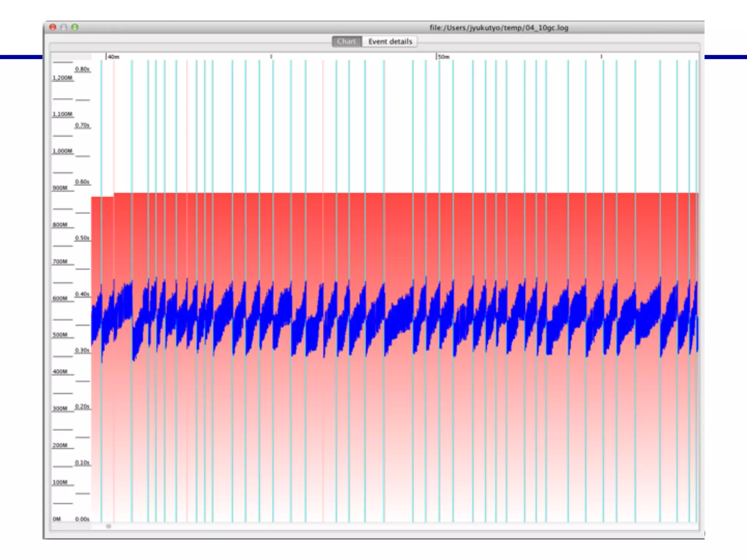This screenshot has height=560, width=747.
Task: Click the 500M heap axis label
Action: 60,335
